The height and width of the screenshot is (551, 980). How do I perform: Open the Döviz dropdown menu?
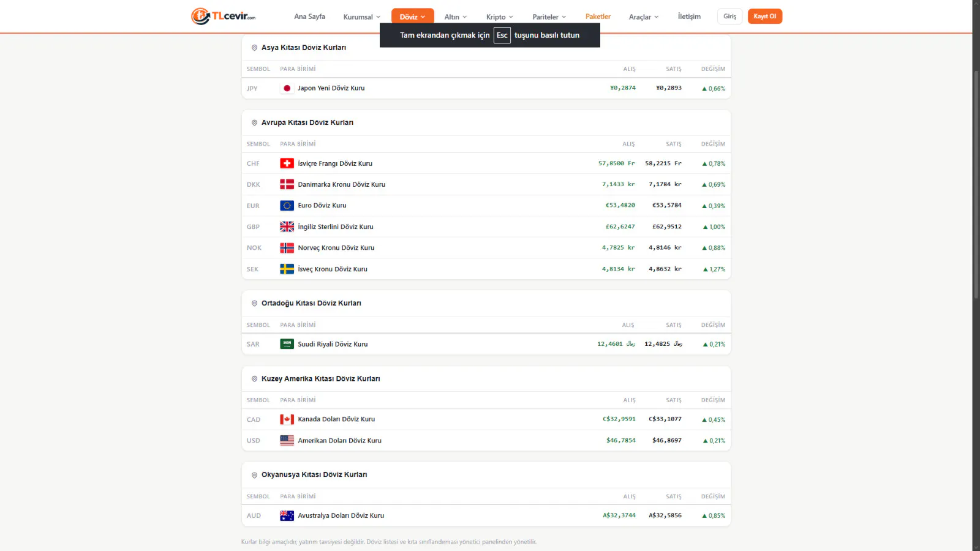pos(412,17)
